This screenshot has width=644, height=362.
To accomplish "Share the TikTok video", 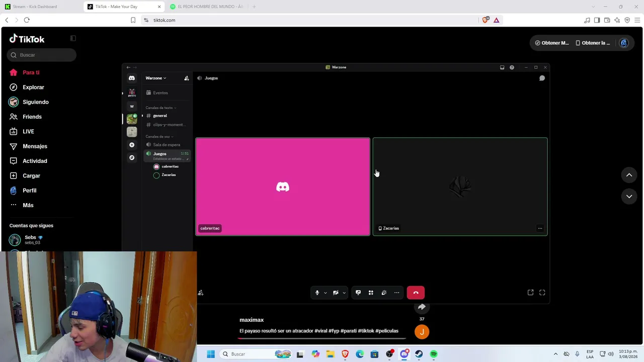I will click(x=422, y=307).
